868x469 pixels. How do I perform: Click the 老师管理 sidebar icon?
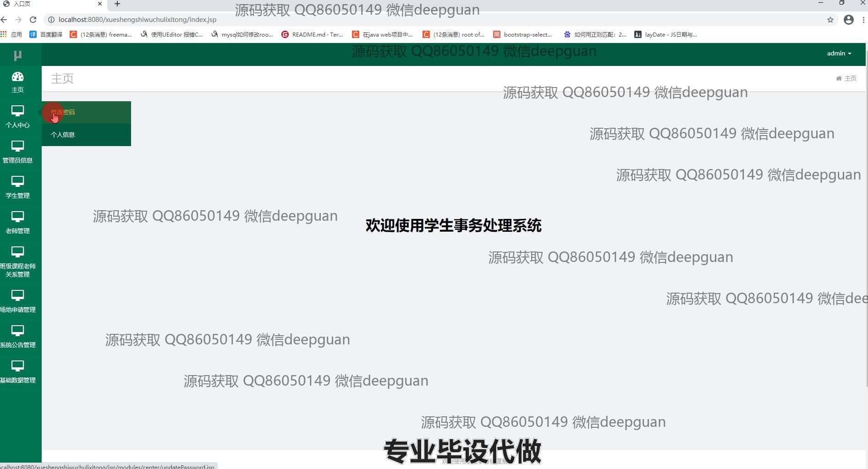(x=17, y=217)
